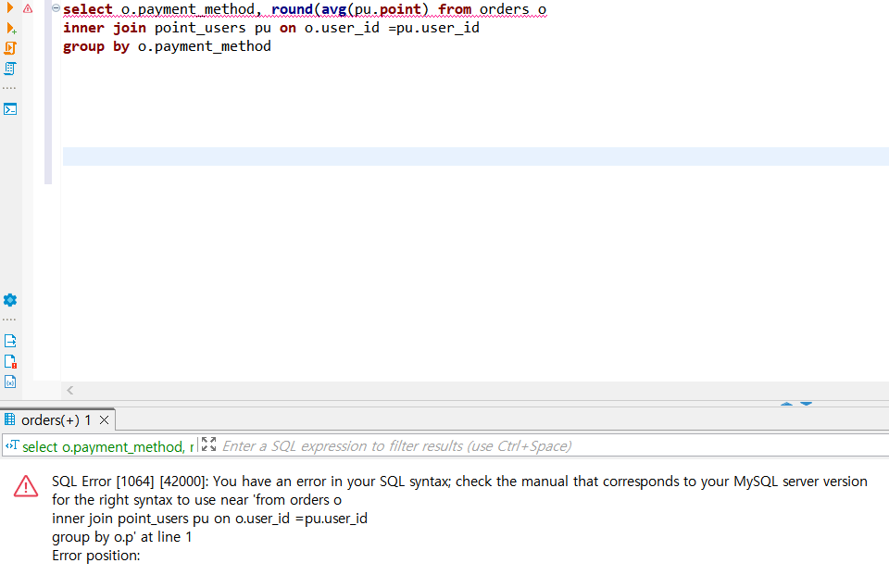Click 'Error position:' text in results
Image resolution: width=889 pixels, height=588 pixels.
pos(95,556)
